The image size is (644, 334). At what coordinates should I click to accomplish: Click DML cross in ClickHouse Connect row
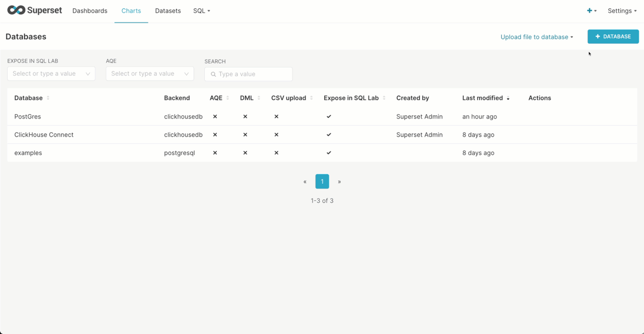coord(245,134)
